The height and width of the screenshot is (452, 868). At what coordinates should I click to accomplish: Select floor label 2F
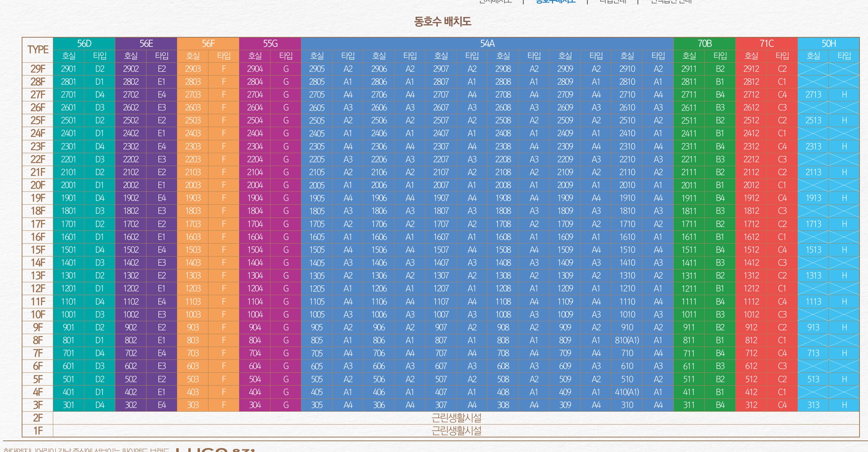tap(38, 418)
